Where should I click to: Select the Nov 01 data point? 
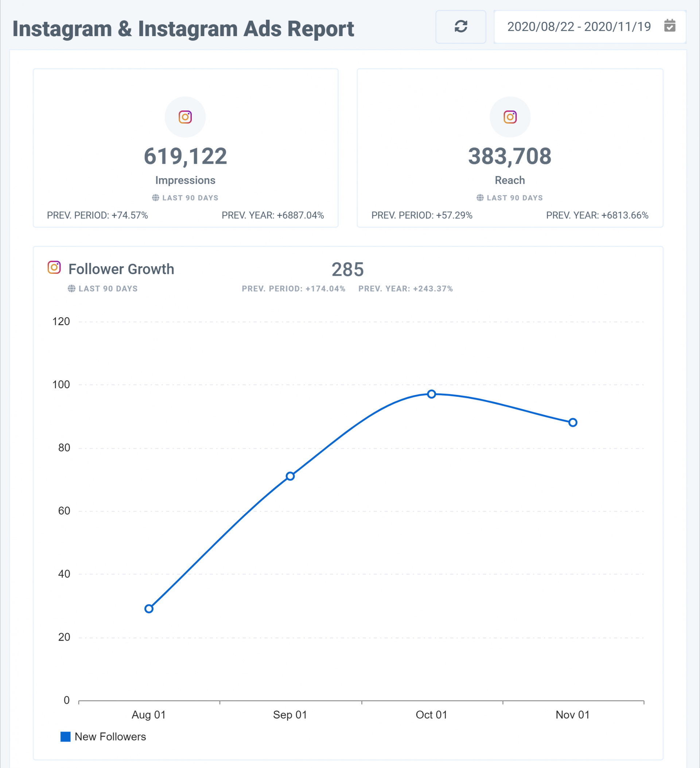573,423
